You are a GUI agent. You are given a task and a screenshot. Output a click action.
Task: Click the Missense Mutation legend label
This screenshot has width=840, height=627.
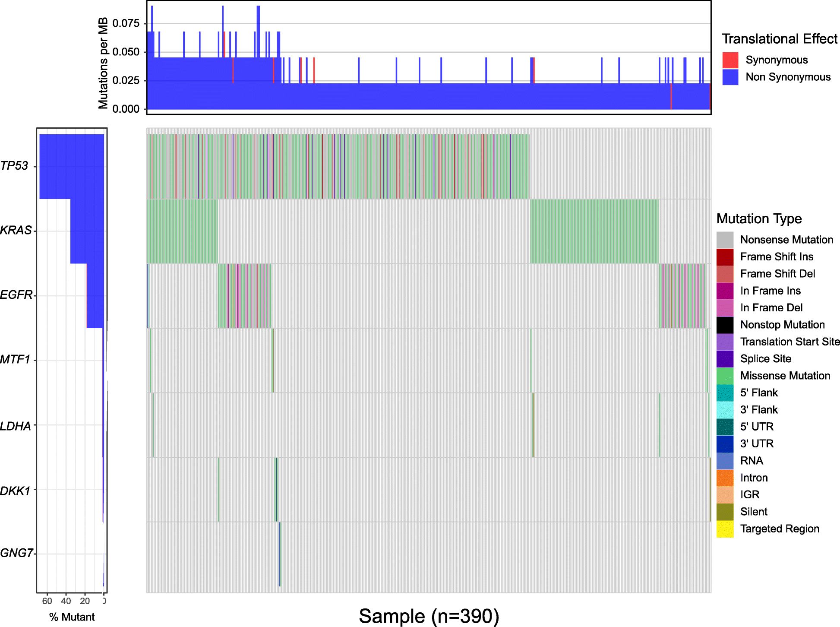pos(785,376)
